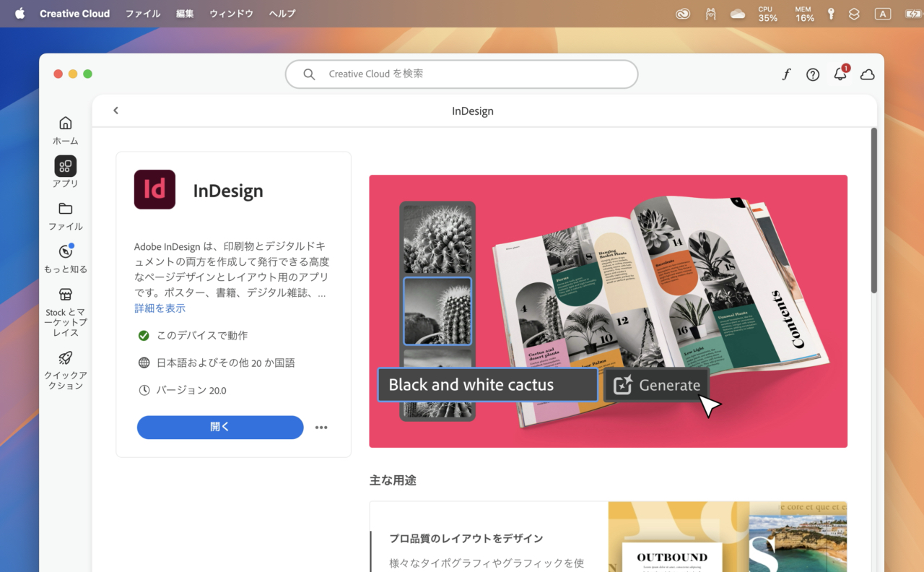Click the 開く button
This screenshot has height=572, width=924.
220,428
